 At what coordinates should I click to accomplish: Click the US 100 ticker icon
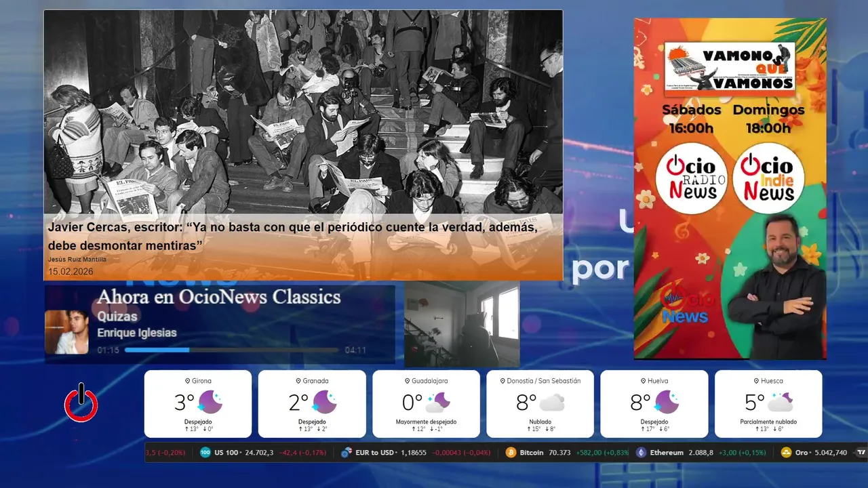click(205, 452)
